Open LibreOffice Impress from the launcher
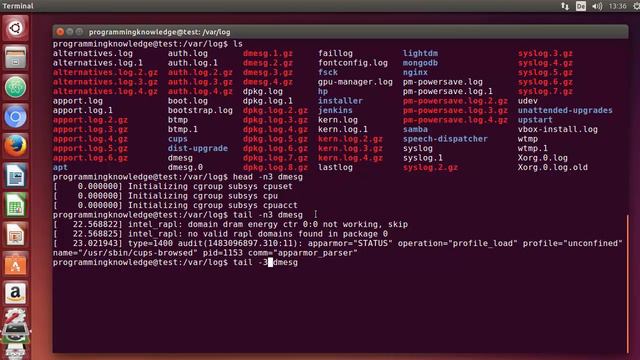640x360 pixels. 16,235
